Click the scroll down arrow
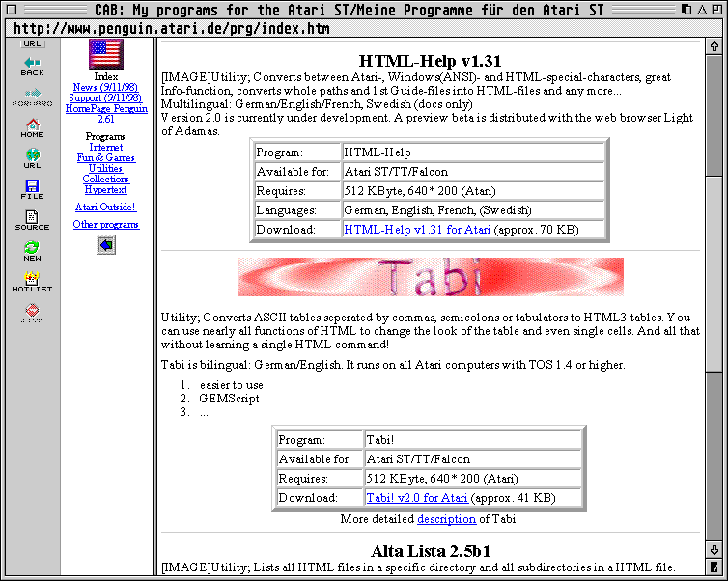This screenshot has width=728, height=581. tap(714, 550)
